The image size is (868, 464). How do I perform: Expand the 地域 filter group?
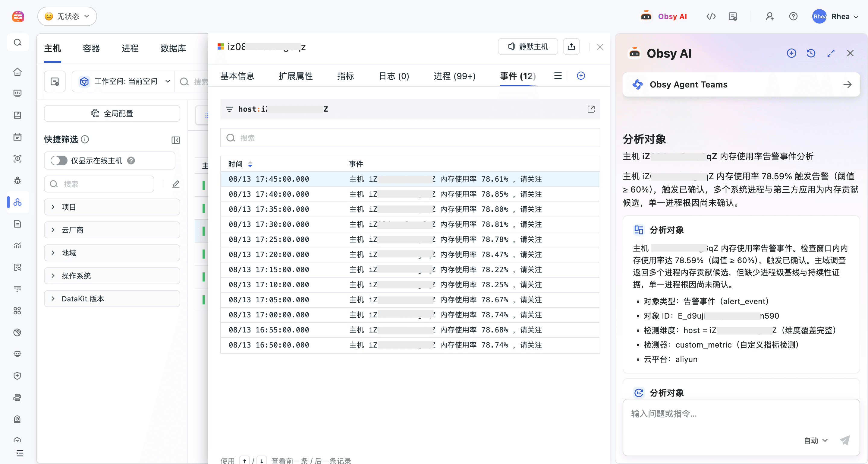(112, 253)
